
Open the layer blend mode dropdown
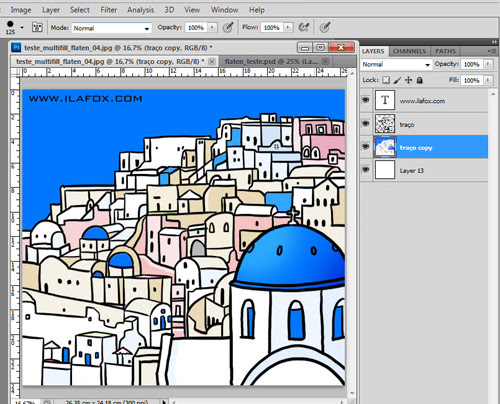point(396,64)
